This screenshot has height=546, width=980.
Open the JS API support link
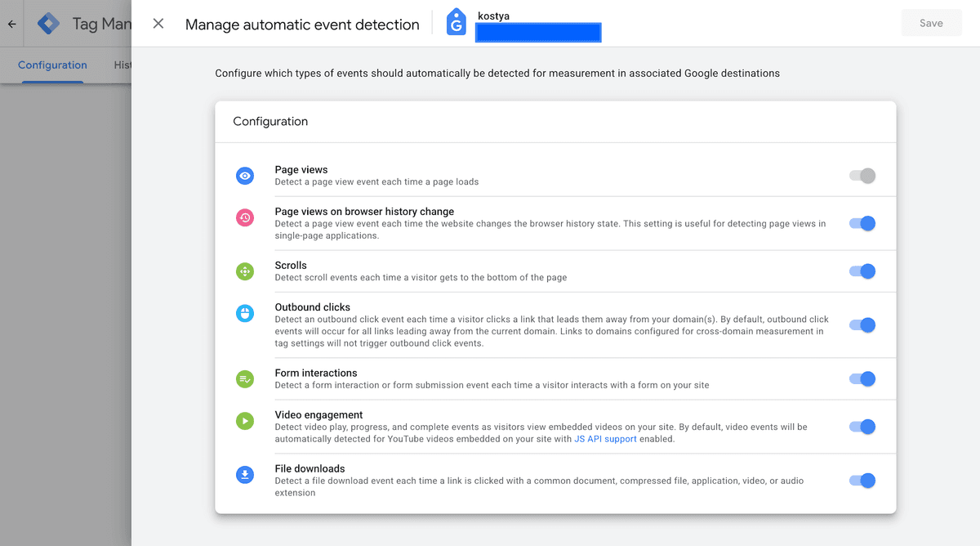(605, 439)
